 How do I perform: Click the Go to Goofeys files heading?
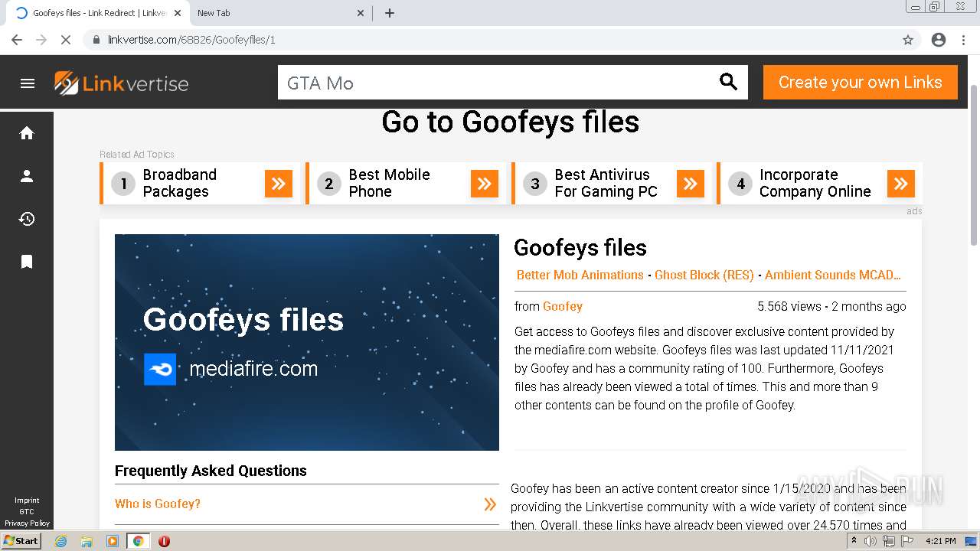511,122
